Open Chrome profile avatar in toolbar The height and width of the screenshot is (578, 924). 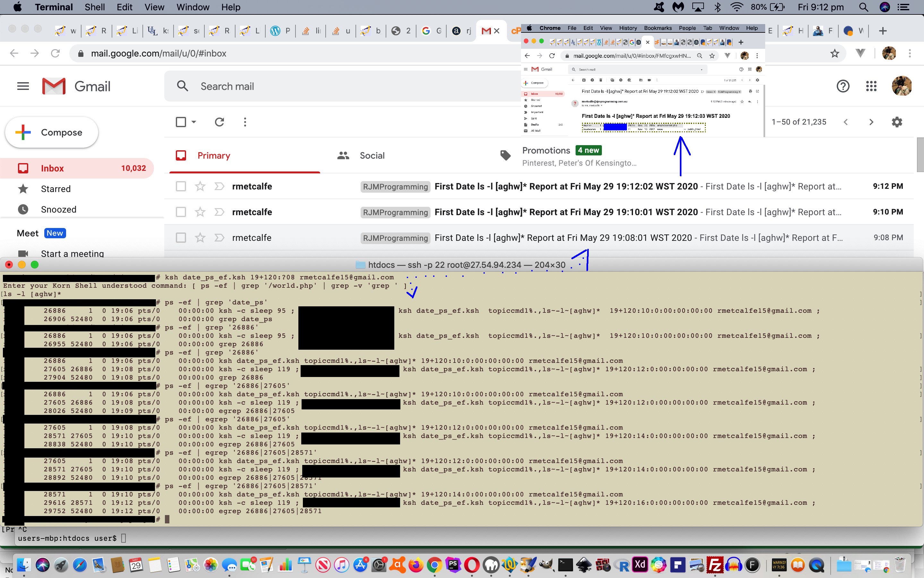tap(889, 54)
